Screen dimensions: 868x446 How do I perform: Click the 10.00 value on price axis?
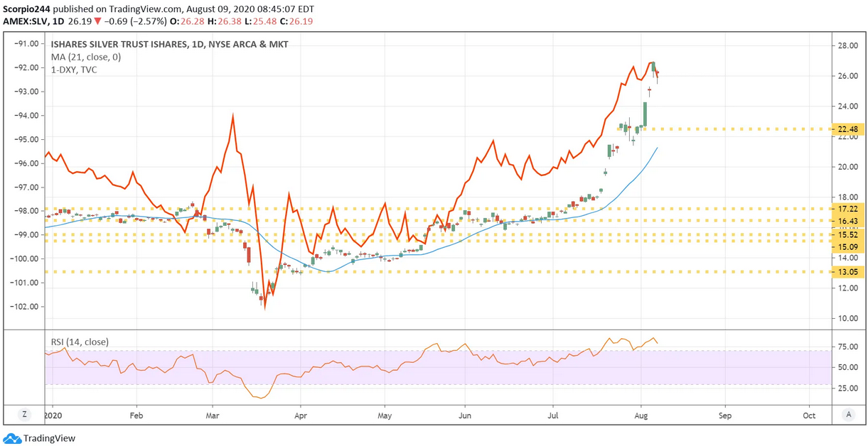847,319
